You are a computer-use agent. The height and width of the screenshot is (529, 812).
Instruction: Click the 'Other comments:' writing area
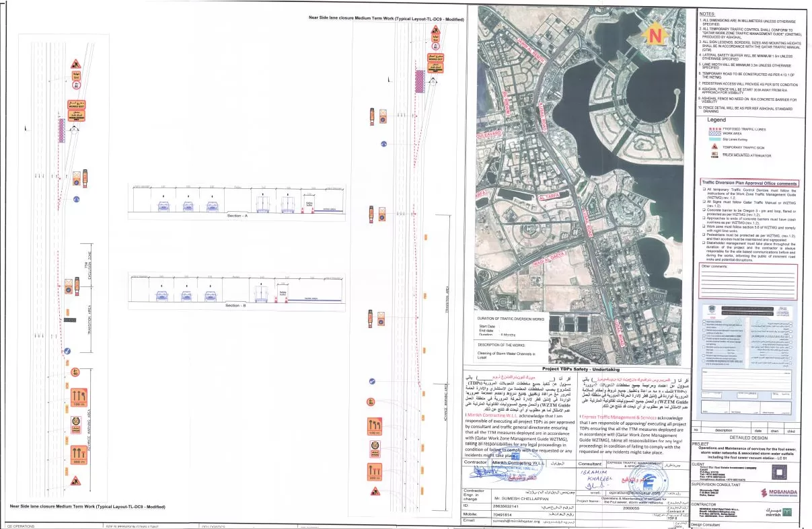748,280
